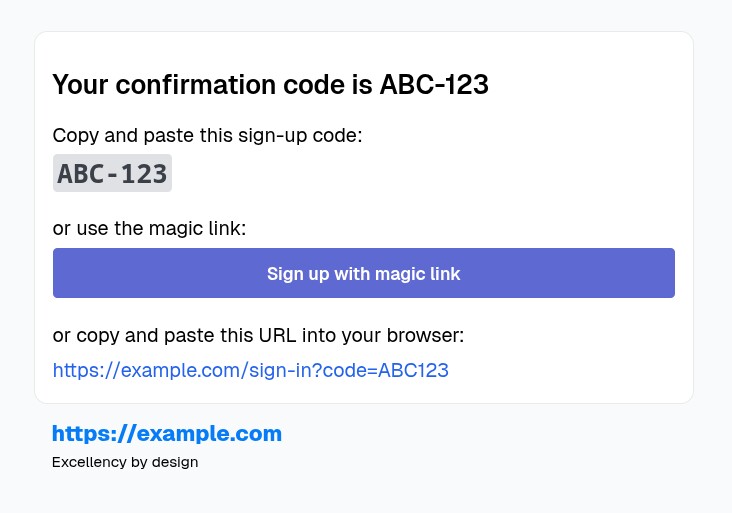Click the word "browser" in the URL instruction

427,335
